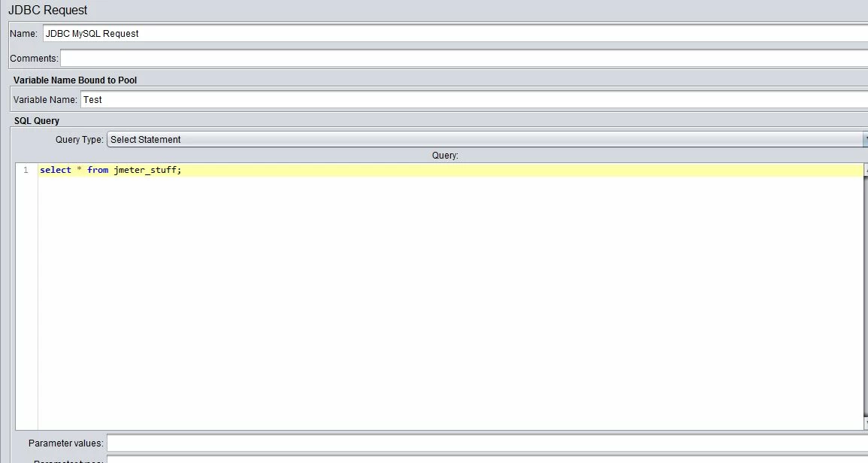This screenshot has width=868, height=463.
Task: Click the 'Parameter values:' label
Action: (66, 443)
